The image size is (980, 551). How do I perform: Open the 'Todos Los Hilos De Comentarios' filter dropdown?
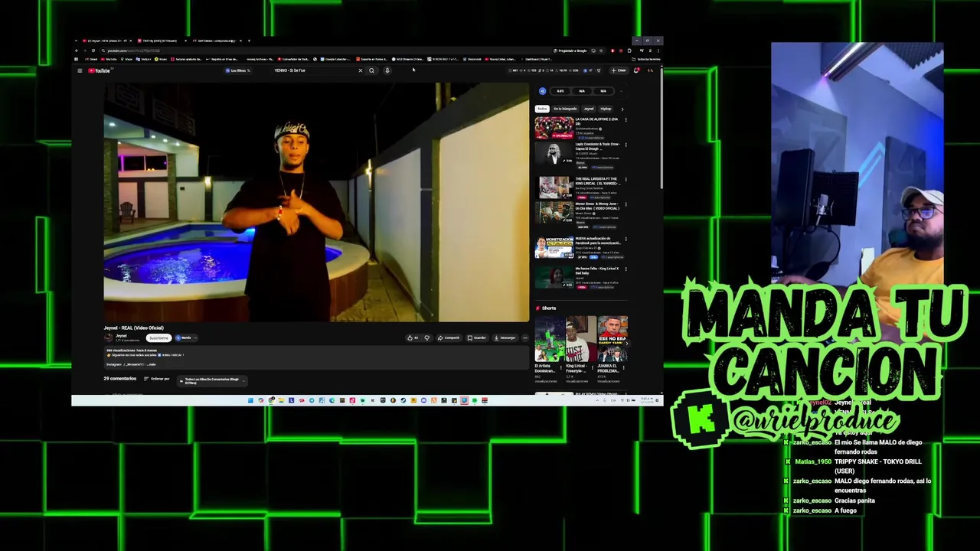pyautogui.click(x=212, y=381)
